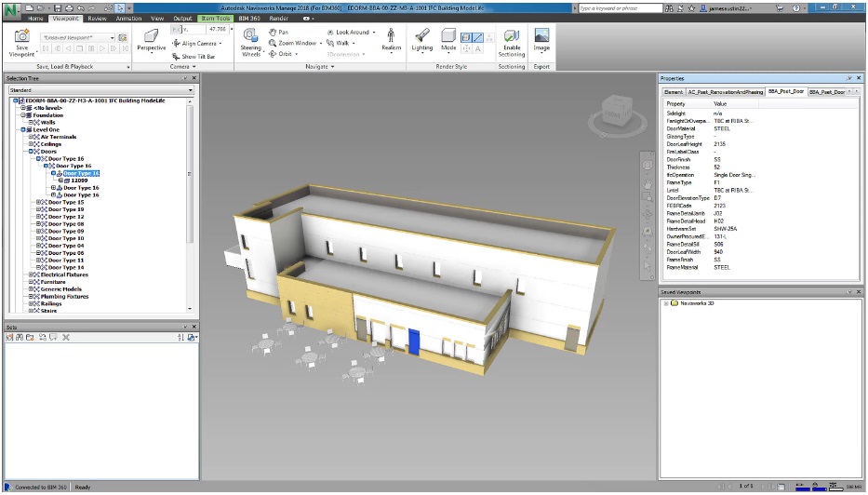Viewport: 868px width, 495px height.
Task: Open the Standard selection tree dropdown
Action: click(x=98, y=90)
